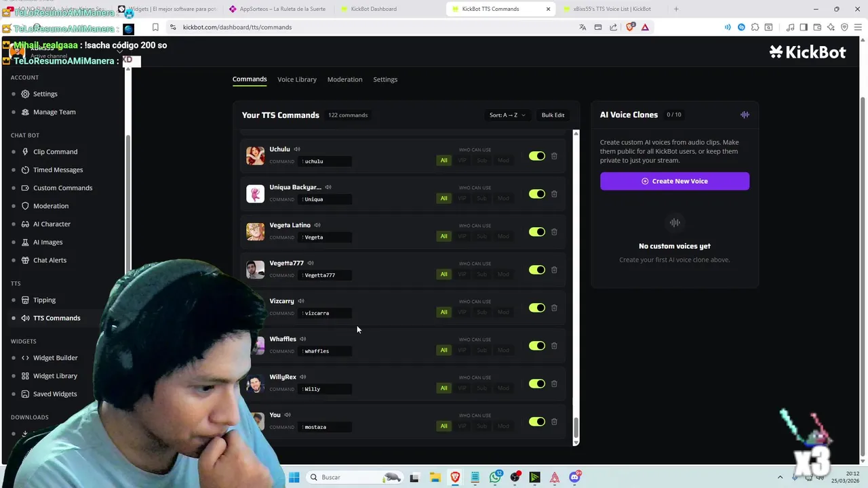The image size is (868, 488).
Task: Select Mod permission for the WillyRex command
Action: [x=503, y=388]
